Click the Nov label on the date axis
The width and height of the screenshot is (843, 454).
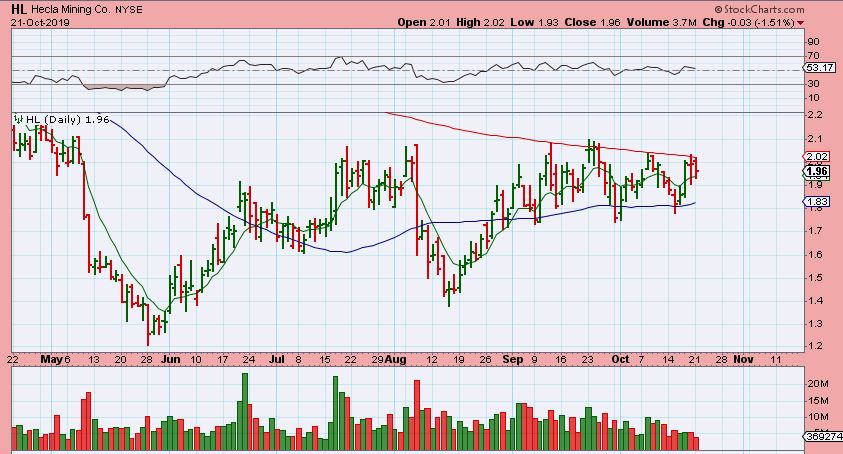(x=744, y=359)
